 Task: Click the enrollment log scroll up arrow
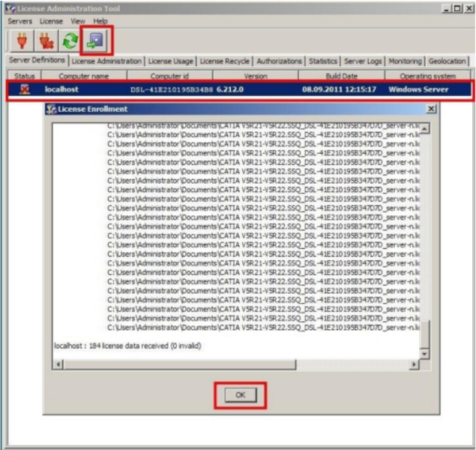click(424, 129)
